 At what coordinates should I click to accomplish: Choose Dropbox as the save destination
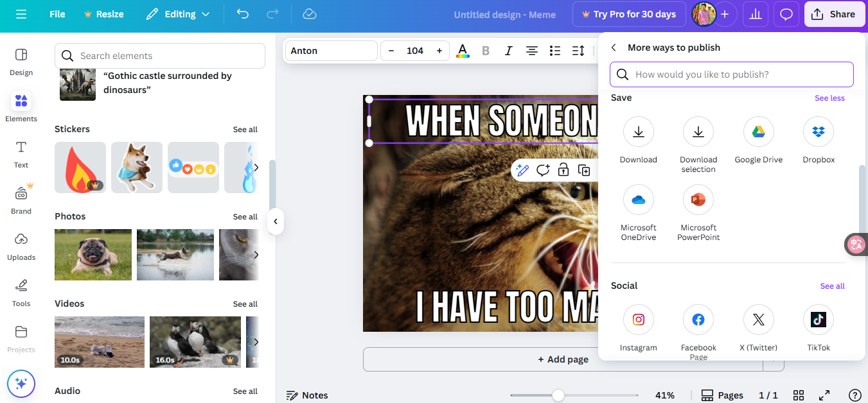[x=818, y=132]
